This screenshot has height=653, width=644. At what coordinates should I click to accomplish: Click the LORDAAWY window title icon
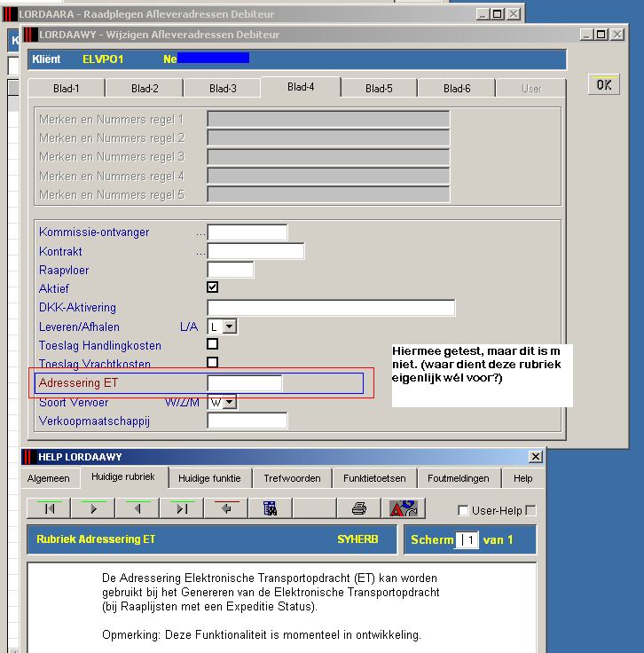pyautogui.click(x=30, y=35)
